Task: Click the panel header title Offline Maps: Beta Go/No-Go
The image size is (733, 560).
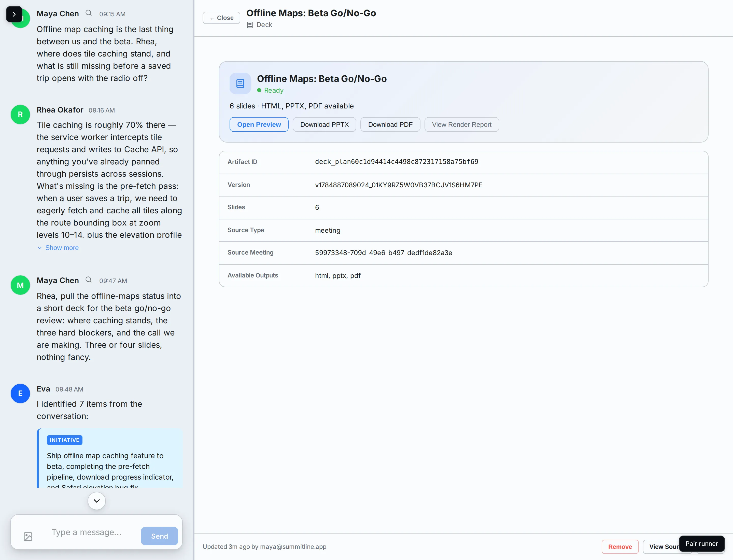Action: point(311,13)
